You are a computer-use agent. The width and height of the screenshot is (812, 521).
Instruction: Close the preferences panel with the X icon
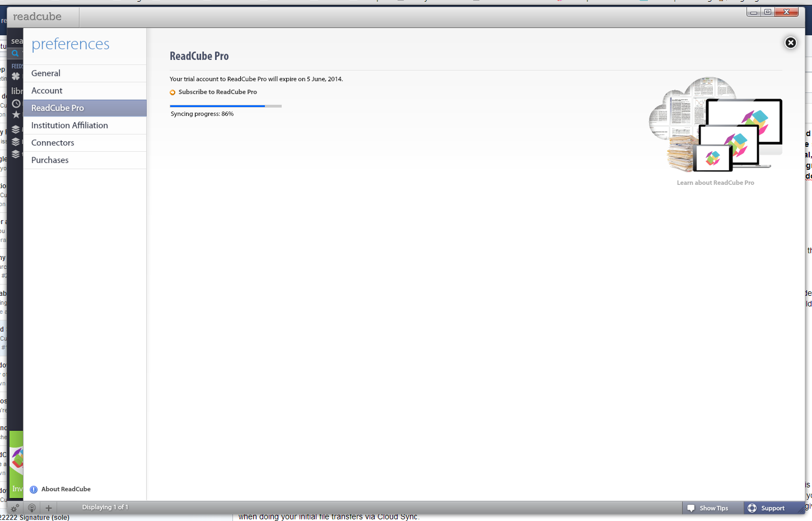[x=790, y=43]
